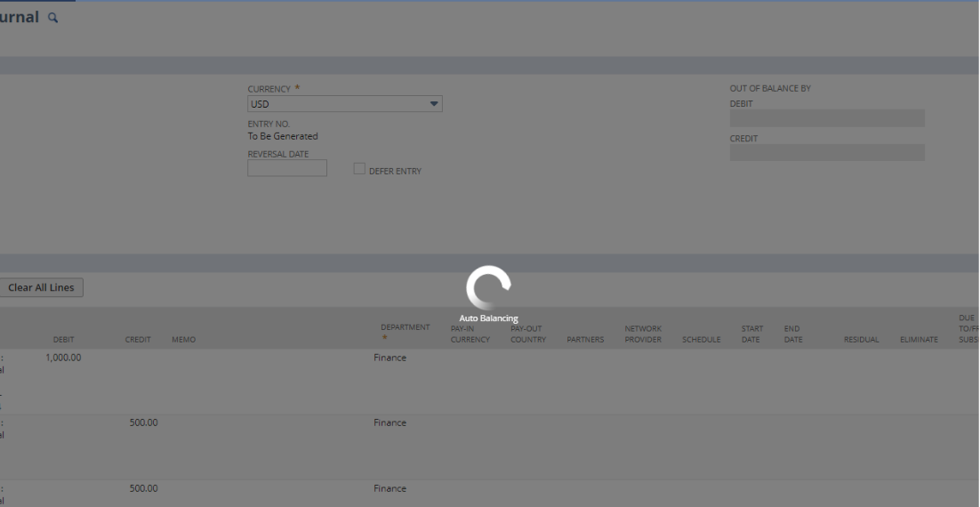Select the 1,000.00 debit cell
This screenshot has width=980, height=507.
pos(63,358)
